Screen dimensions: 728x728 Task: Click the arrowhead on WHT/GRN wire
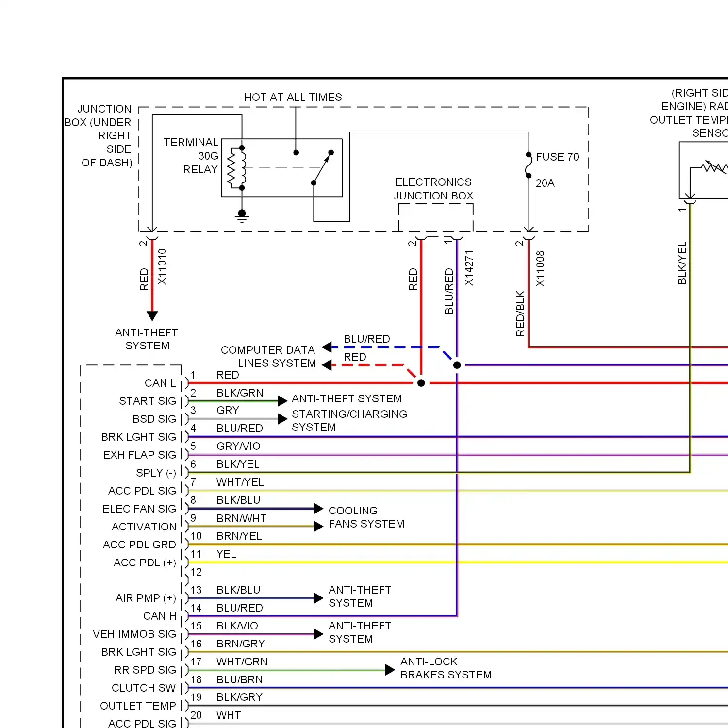point(390,670)
